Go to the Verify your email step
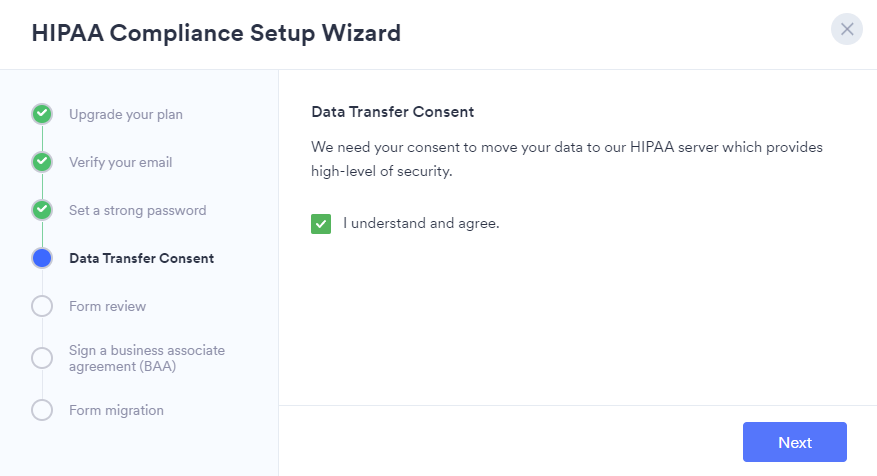This screenshot has height=476, width=877. (x=119, y=162)
